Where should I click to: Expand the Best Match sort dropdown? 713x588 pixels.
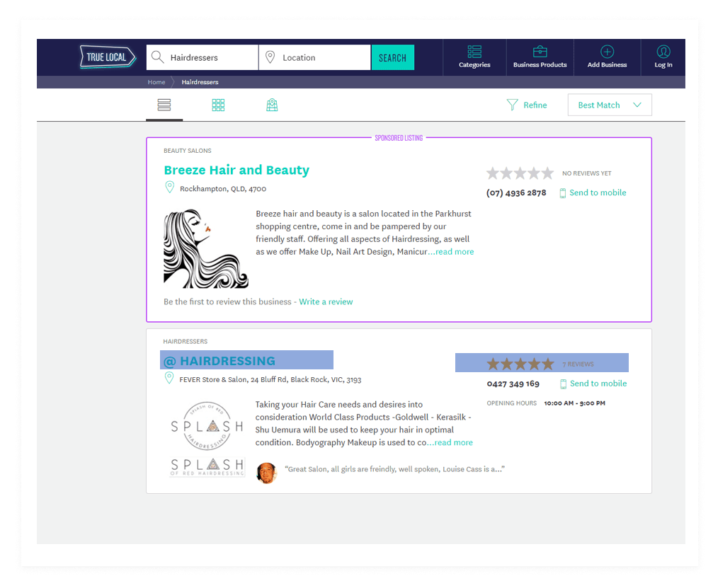tap(610, 105)
